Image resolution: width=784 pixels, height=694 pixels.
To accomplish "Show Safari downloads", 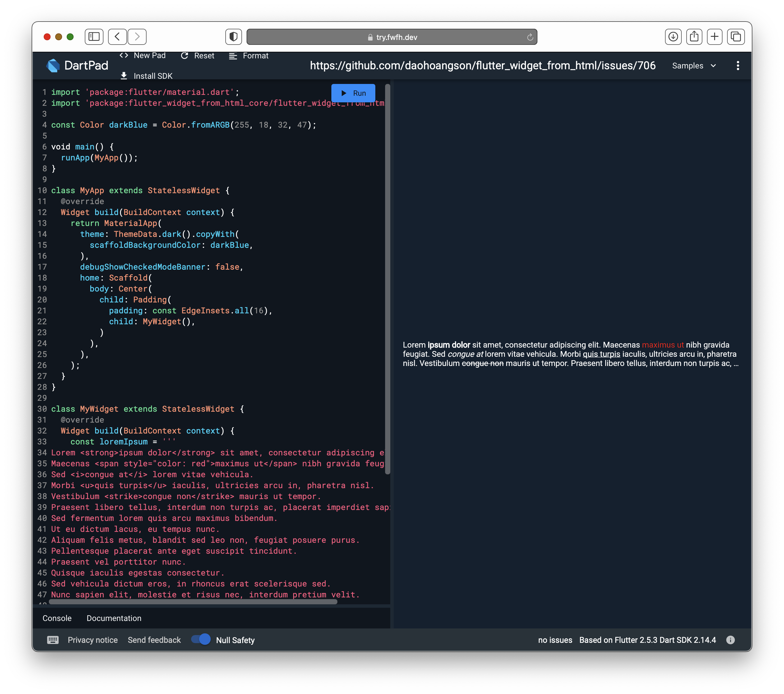I will (673, 37).
